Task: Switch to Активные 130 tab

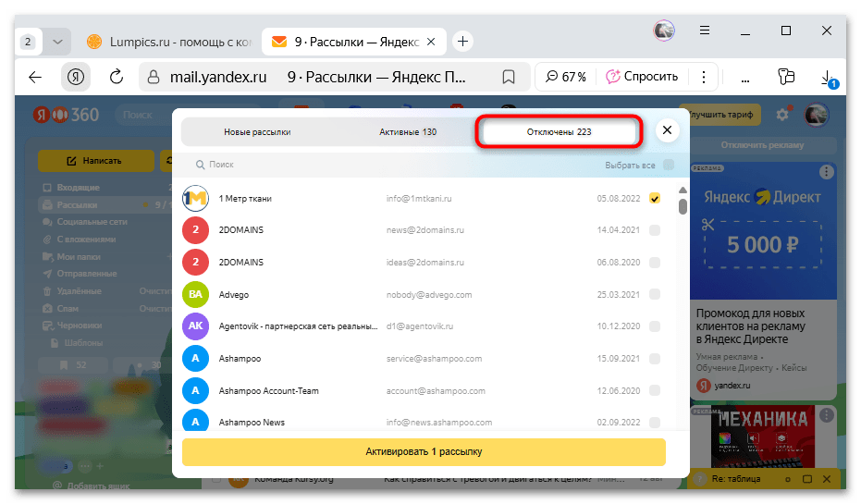Action: coord(408,132)
